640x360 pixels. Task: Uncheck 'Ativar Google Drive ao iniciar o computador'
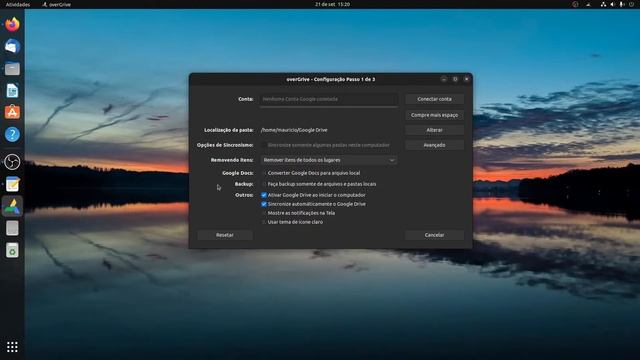coord(264,195)
